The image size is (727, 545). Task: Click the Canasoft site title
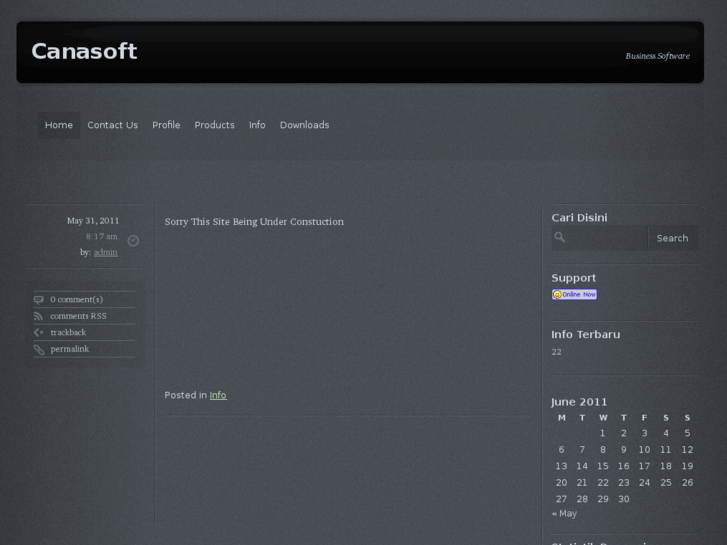click(x=84, y=51)
